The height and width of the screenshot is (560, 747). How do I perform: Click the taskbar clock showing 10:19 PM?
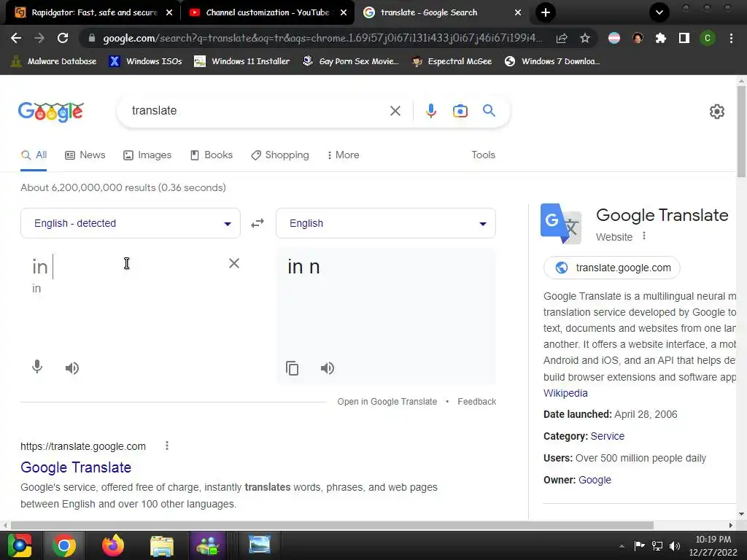[713, 545]
